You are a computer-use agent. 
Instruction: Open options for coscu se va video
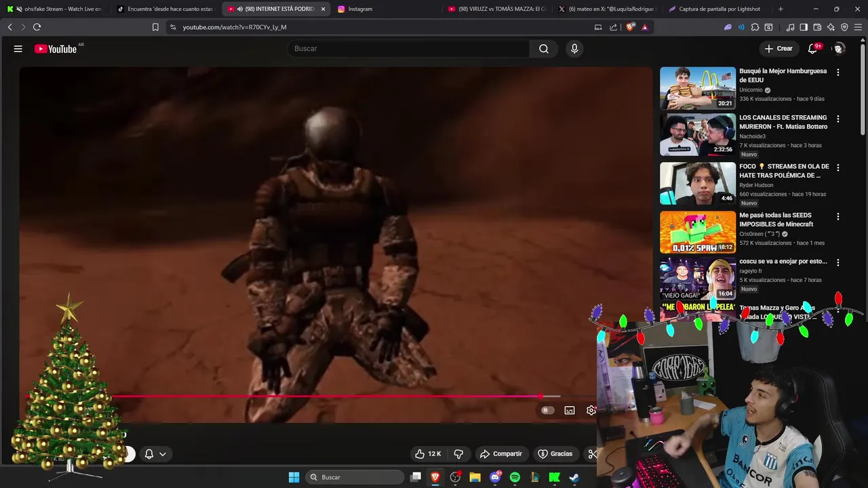838,262
